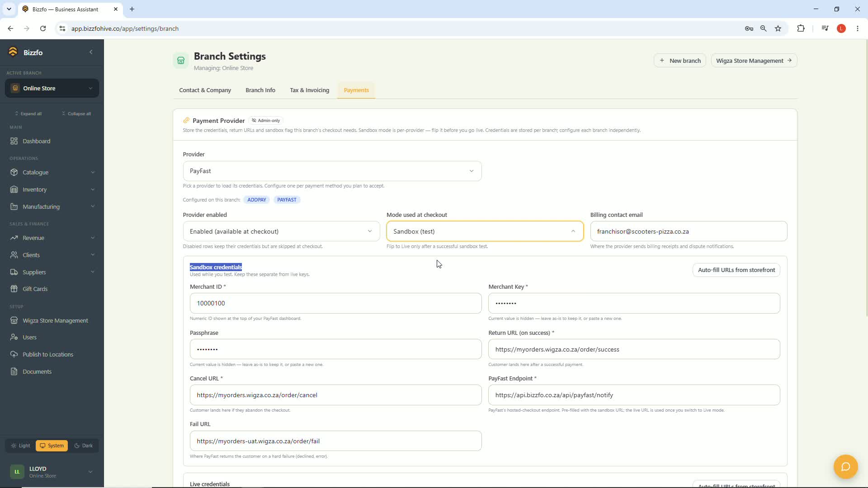This screenshot has width=868, height=488.
Task: Bookmark this page with the star icon
Action: (778, 28)
